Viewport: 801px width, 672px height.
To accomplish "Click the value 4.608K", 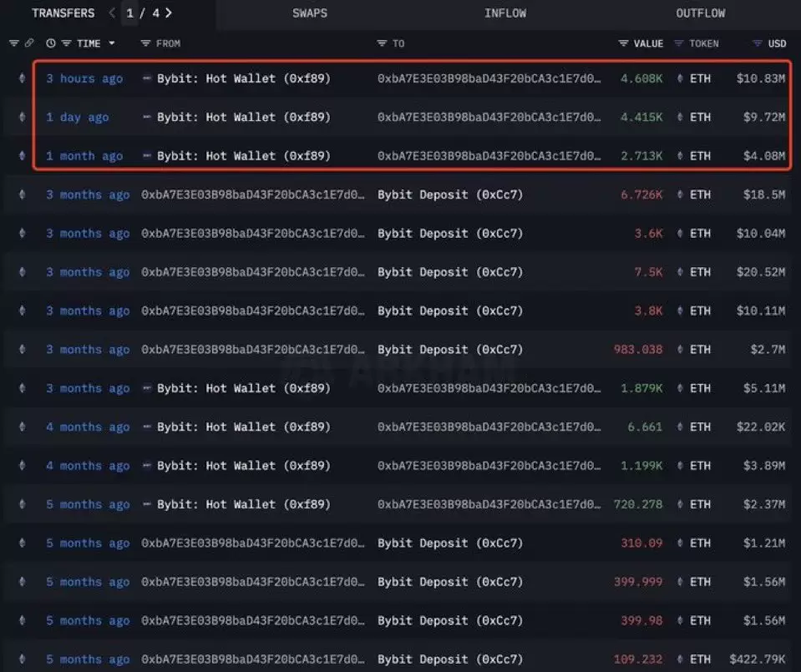I will (x=641, y=78).
